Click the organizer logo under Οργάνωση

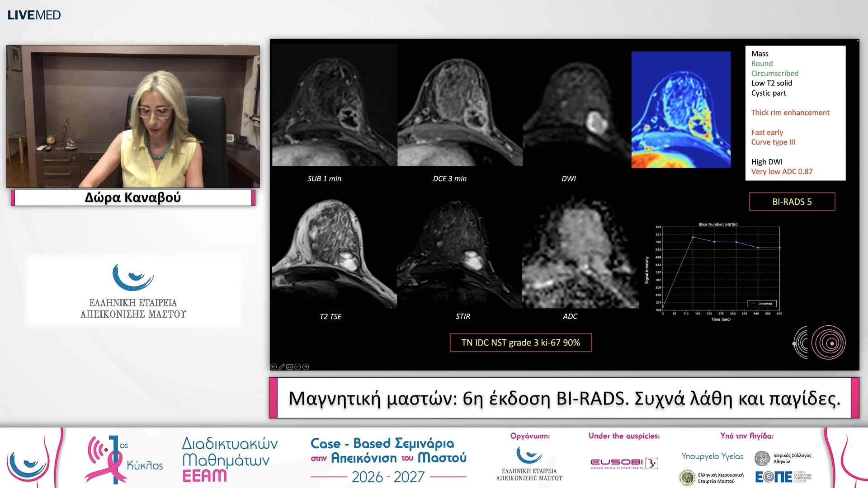point(529,463)
